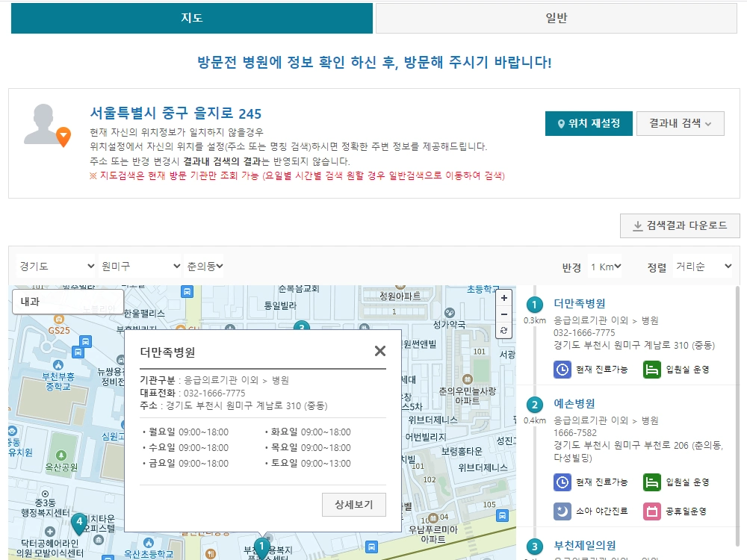Click the 입원실 운영 bed icon for 예손병원
The height and width of the screenshot is (560, 747).
(x=651, y=482)
